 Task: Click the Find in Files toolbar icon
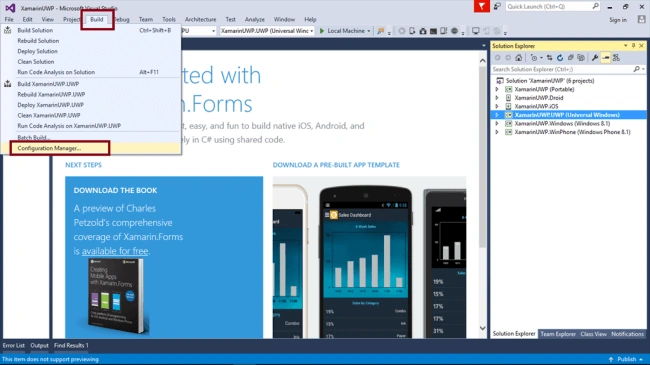pos(380,31)
